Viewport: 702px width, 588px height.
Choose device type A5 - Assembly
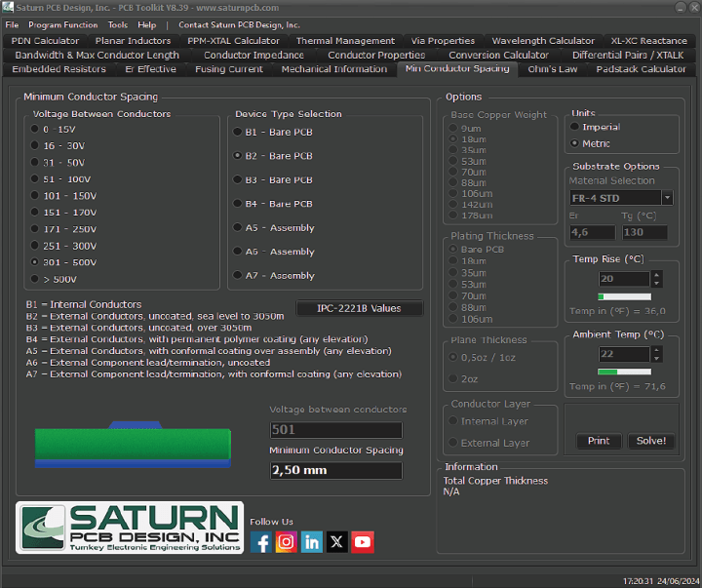(x=274, y=227)
